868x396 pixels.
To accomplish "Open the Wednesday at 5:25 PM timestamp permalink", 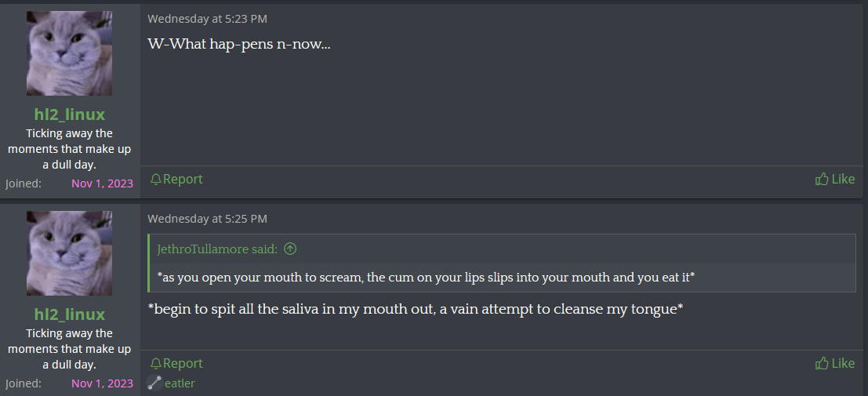I will tap(207, 219).
